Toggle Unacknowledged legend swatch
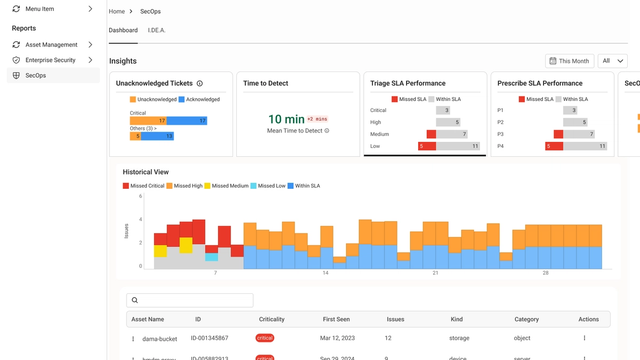Image resolution: width=640 pixels, height=360 pixels. (x=133, y=99)
